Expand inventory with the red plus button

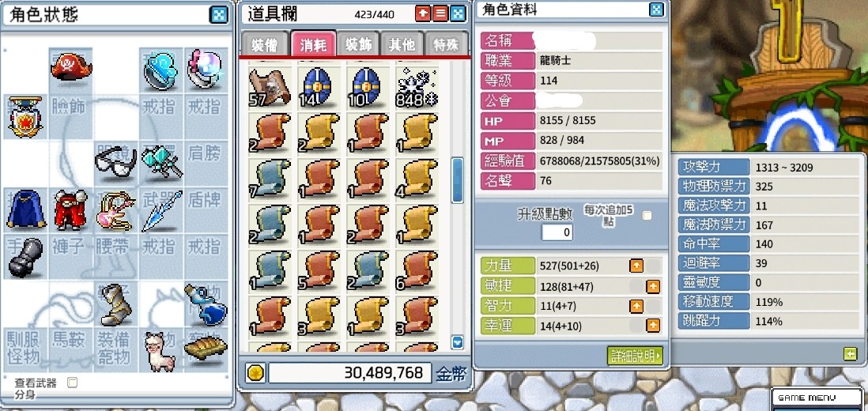click(422, 13)
